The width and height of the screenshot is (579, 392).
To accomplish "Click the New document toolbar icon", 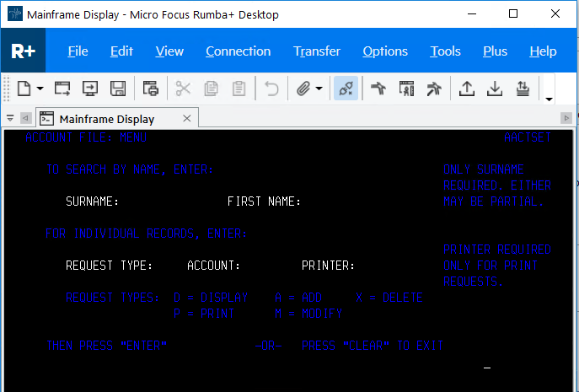I will pyautogui.click(x=24, y=88).
